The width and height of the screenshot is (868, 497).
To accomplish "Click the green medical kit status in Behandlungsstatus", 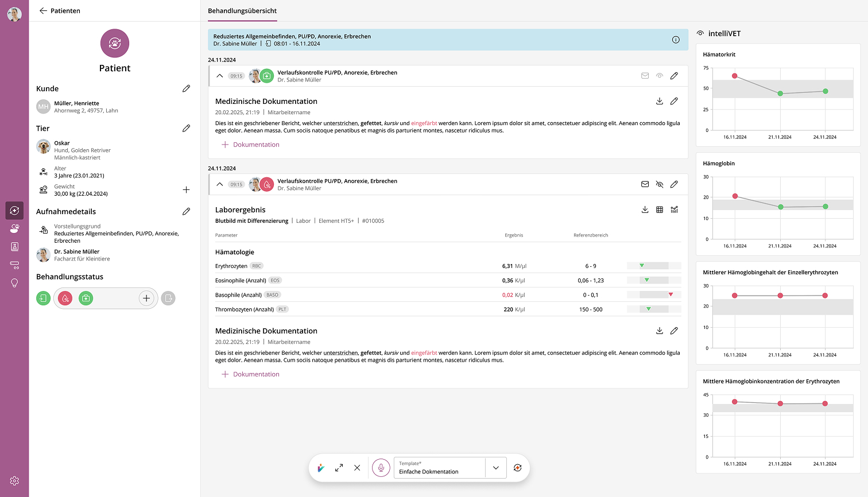I will (x=86, y=298).
